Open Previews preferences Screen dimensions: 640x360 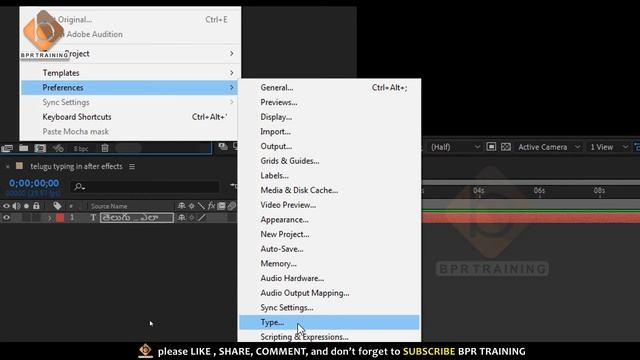tap(329, 102)
